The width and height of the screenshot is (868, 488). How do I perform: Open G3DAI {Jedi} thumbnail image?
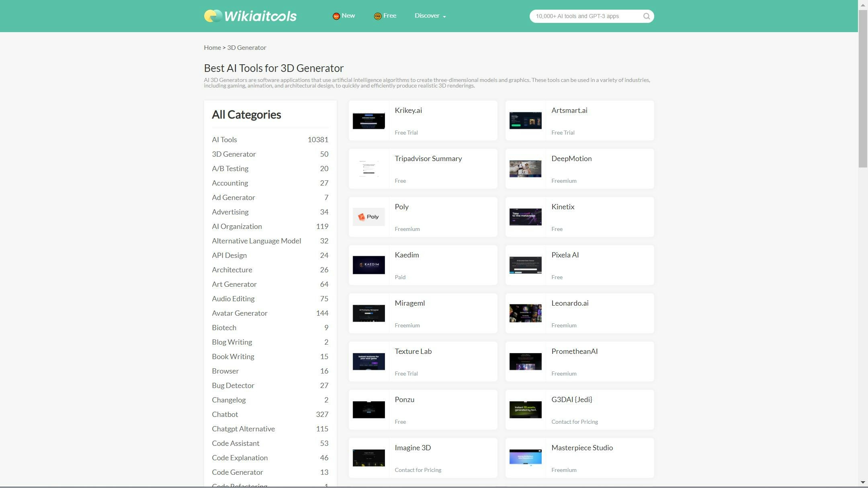pos(525,410)
